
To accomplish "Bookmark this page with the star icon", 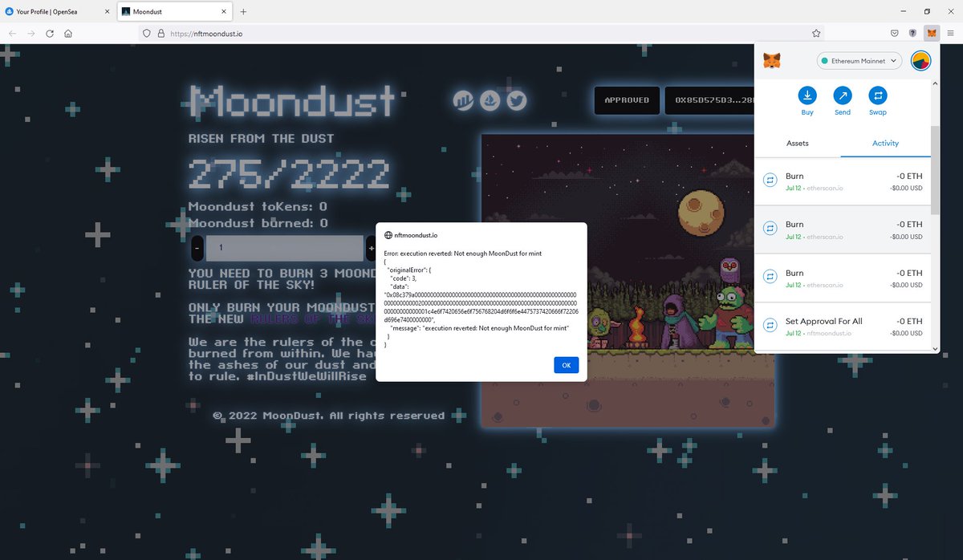I will click(x=816, y=34).
